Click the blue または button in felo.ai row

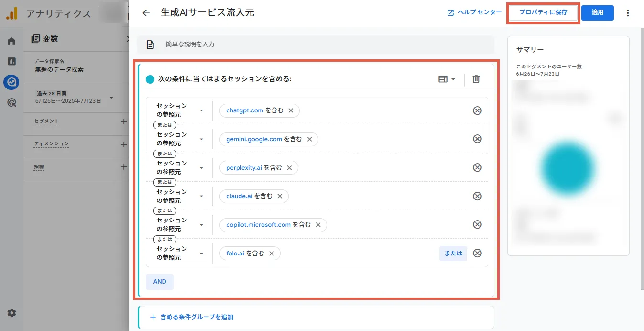tap(453, 254)
